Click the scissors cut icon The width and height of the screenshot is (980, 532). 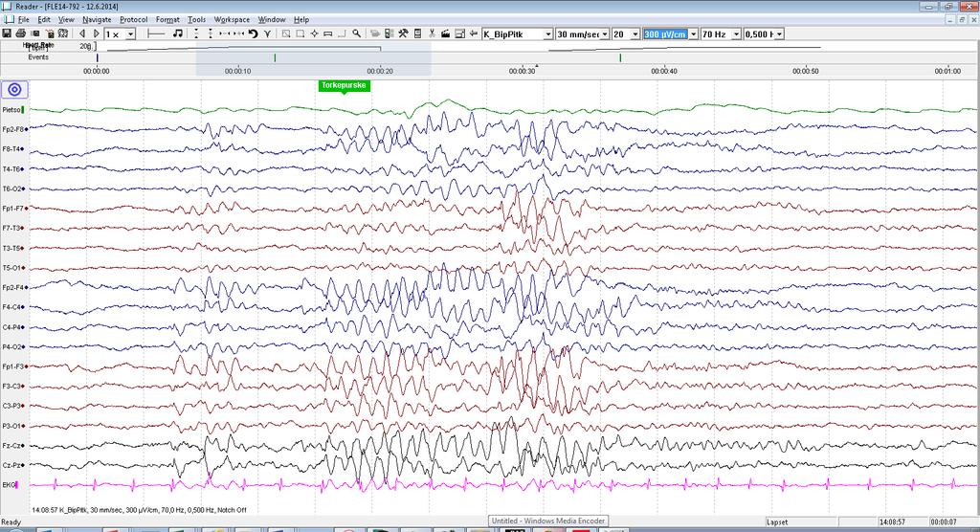tap(432, 33)
